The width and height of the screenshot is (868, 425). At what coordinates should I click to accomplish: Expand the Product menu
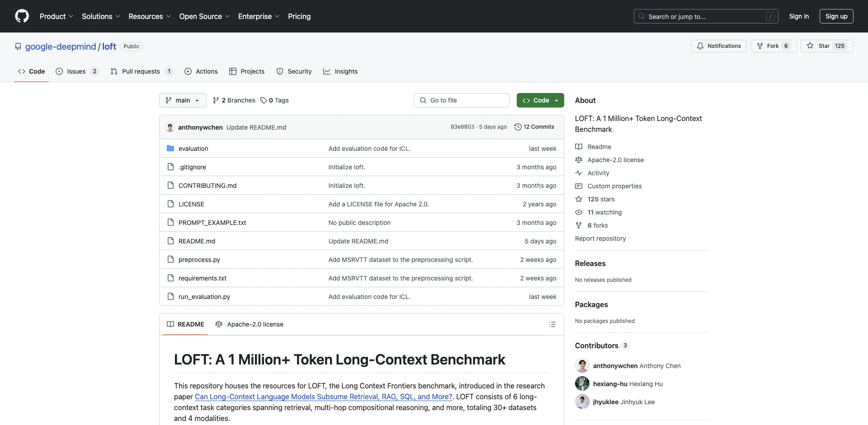coord(57,16)
